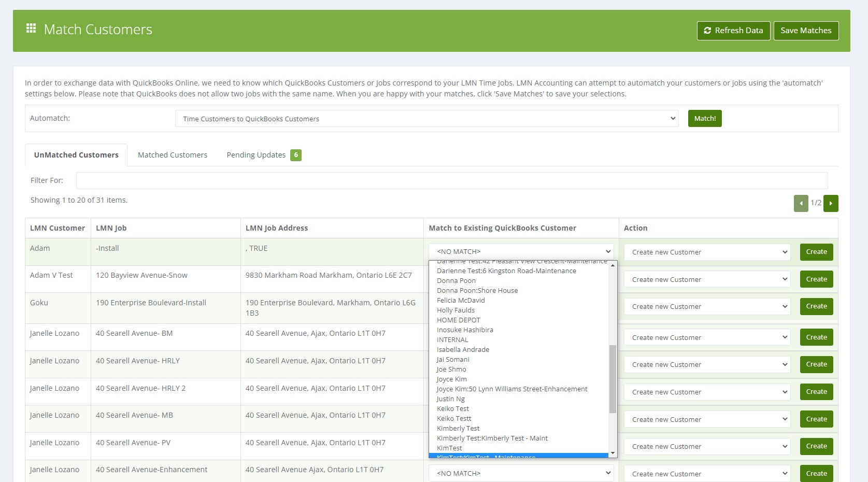Go to previous page arrow
868x482 pixels.
[x=801, y=203]
